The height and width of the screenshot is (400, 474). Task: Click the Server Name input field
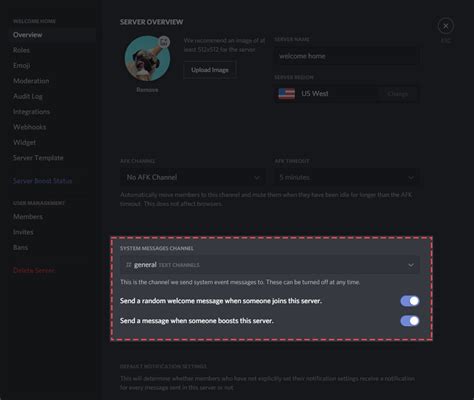(347, 56)
